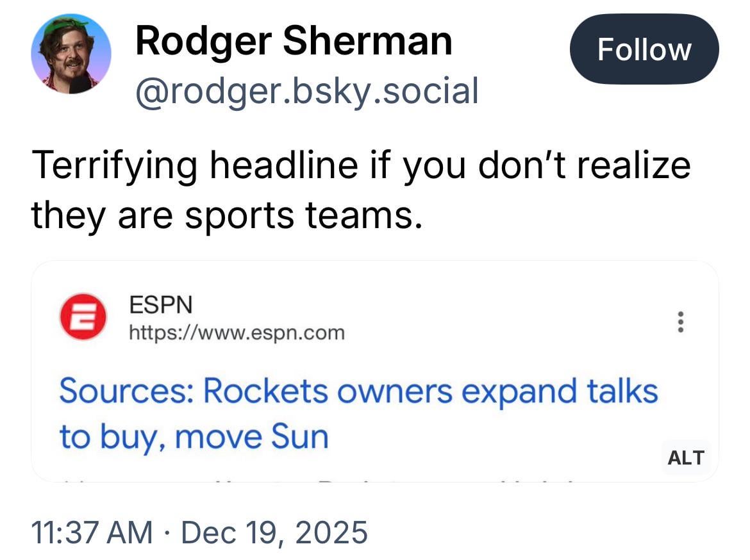Show the image ALT text badge
The width and height of the screenshot is (750, 560).
point(685,457)
